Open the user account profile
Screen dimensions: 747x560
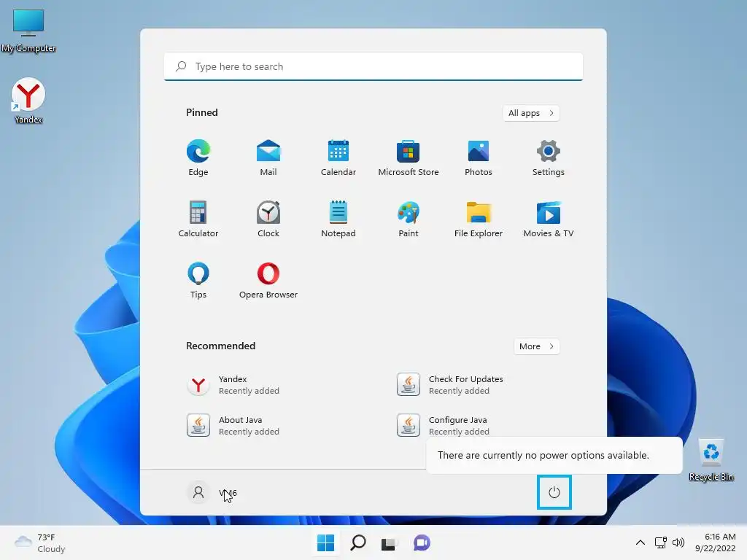pos(212,492)
